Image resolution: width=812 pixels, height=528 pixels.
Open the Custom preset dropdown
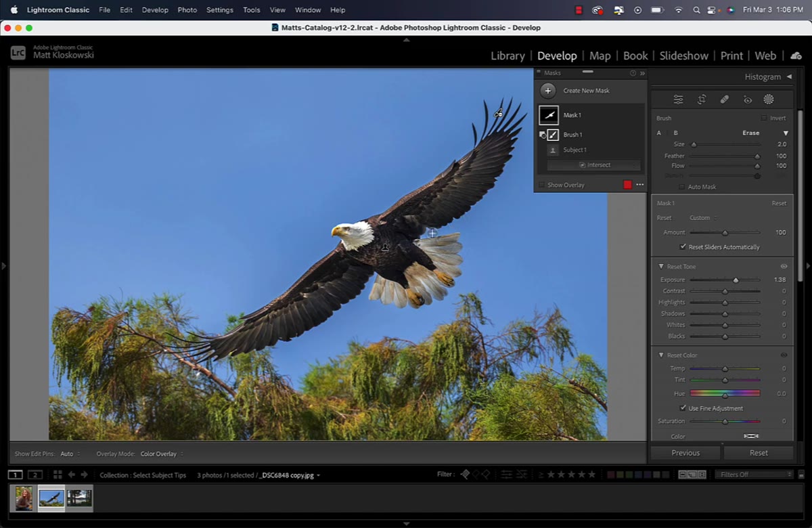coord(703,218)
